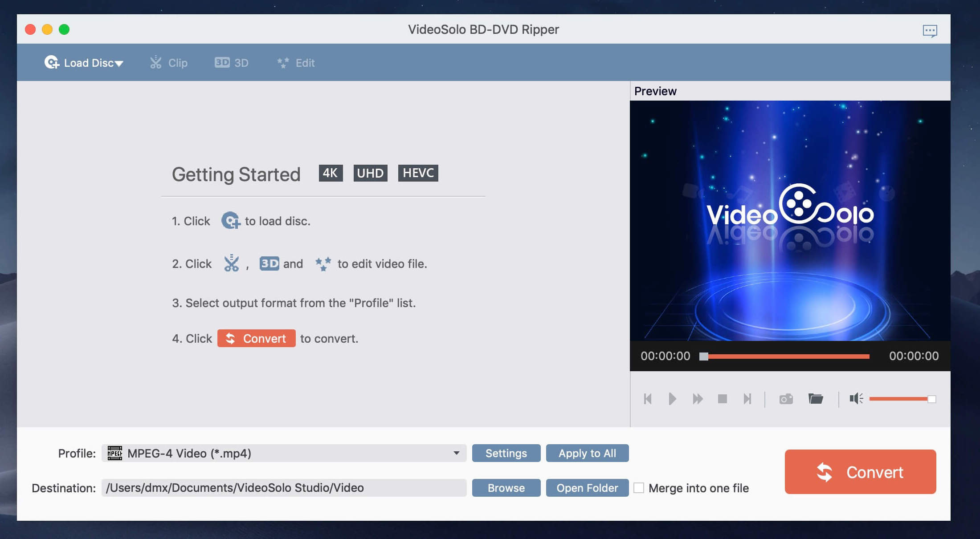The image size is (980, 539).
Task: Skip to next chapter in preview
Action: click(747, 399)
